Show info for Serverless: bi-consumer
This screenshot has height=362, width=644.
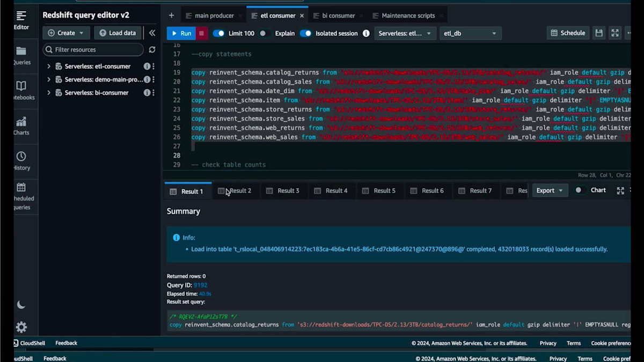tap(147, 93)
